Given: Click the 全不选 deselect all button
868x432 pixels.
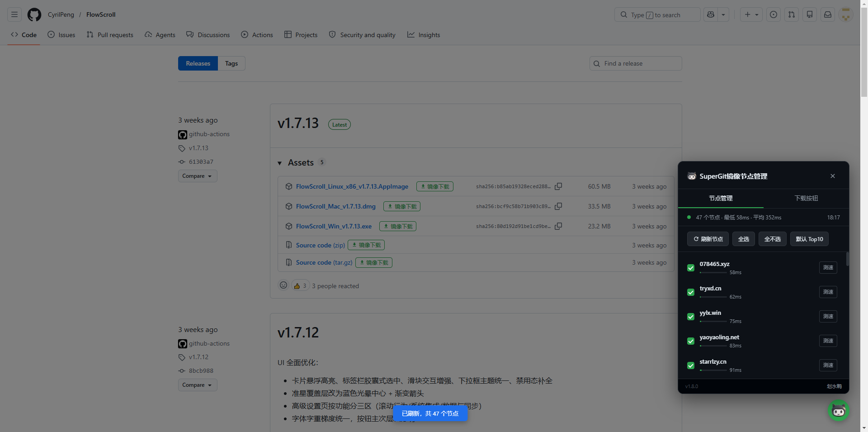Looking at the screenshot, I should pos(773,239).
